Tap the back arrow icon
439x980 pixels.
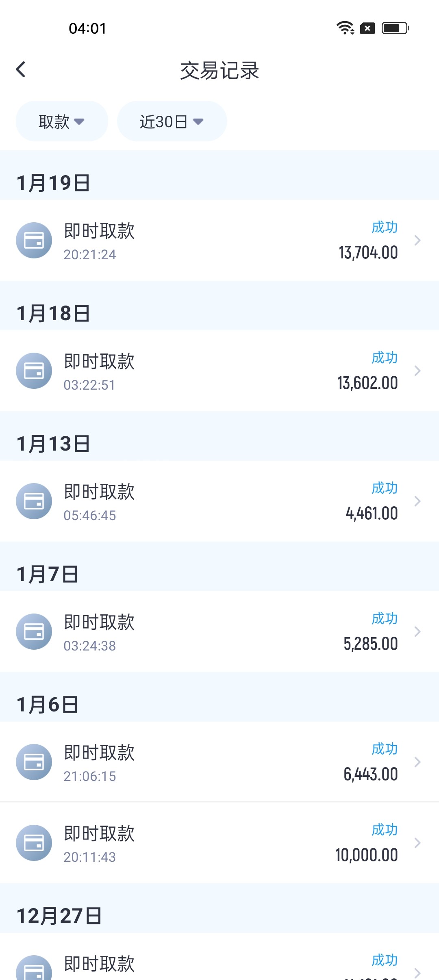(x=21, y=69)
